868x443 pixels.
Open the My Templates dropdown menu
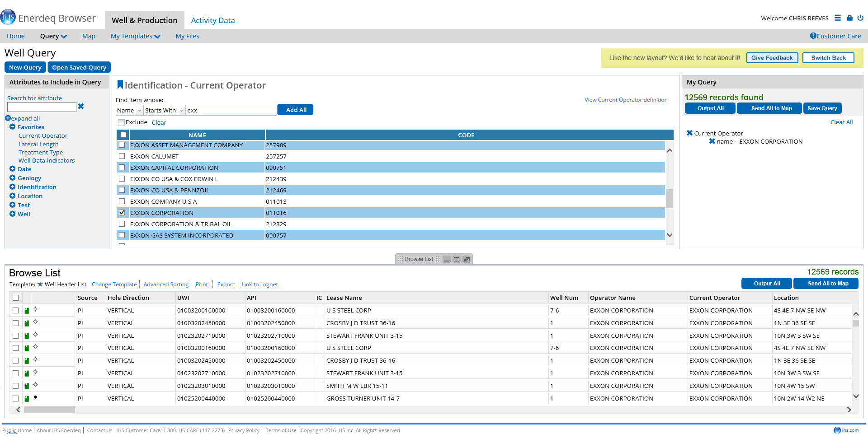pyautogui.click(x=135, y=36)
